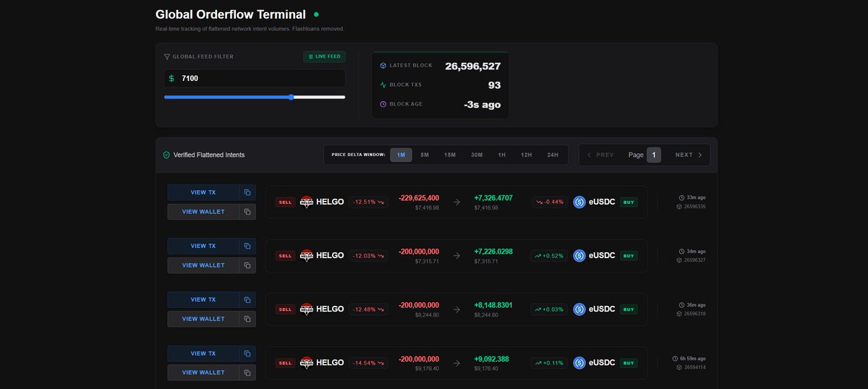Click block icon beside 26596335
Image resolution: width=868 pixels, height=389 pixels.
pos(678,207)
